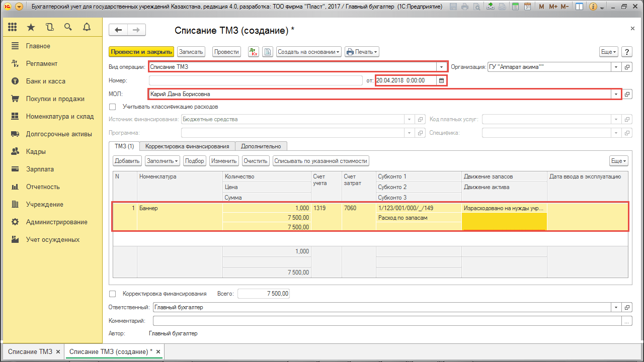This screenshot has height=362, width=644.
Task: Open the sections menu grid icon
Action: (13, 27)
